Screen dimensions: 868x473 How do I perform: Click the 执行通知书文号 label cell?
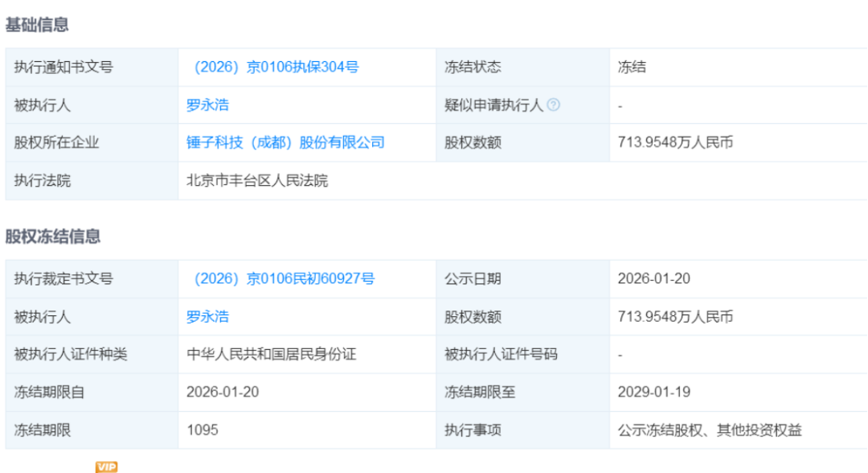click(63, 68)
